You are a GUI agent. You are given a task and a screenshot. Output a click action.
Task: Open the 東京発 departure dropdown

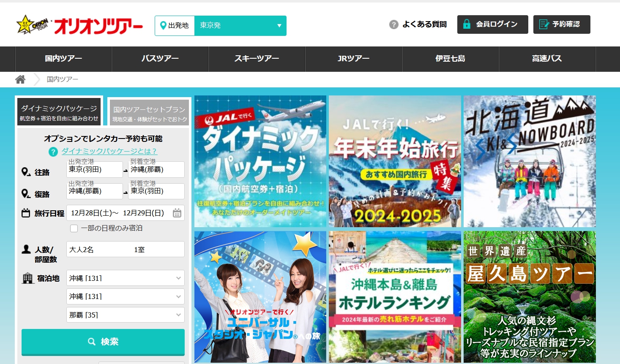point(240,26)
